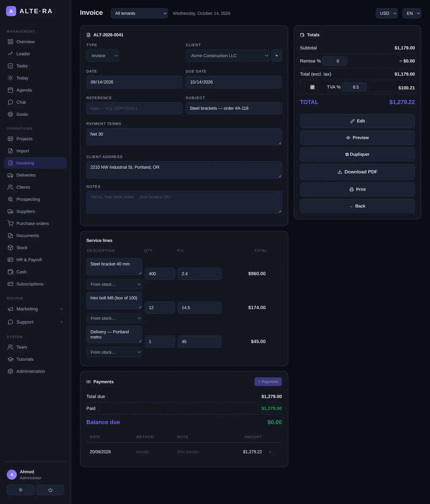
Task: Open the Projects section in sidebar
Action: coord(35,139)
